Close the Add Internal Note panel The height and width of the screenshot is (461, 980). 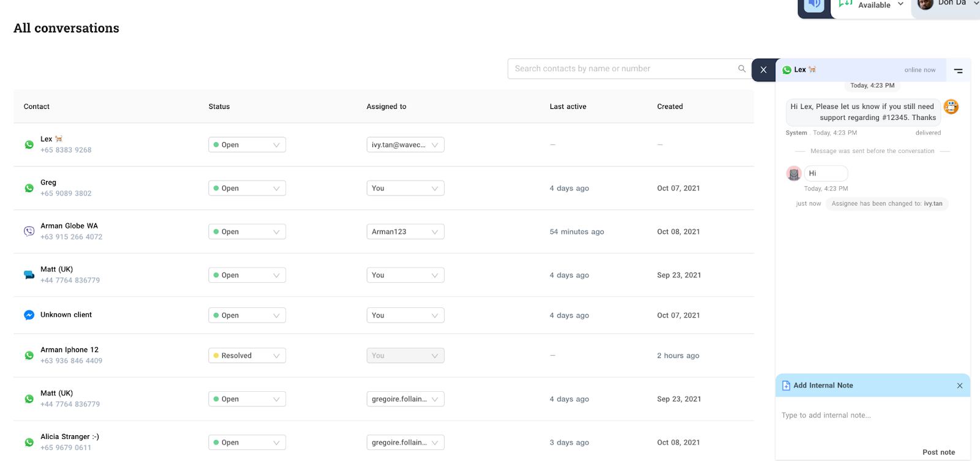pos(959,386)
